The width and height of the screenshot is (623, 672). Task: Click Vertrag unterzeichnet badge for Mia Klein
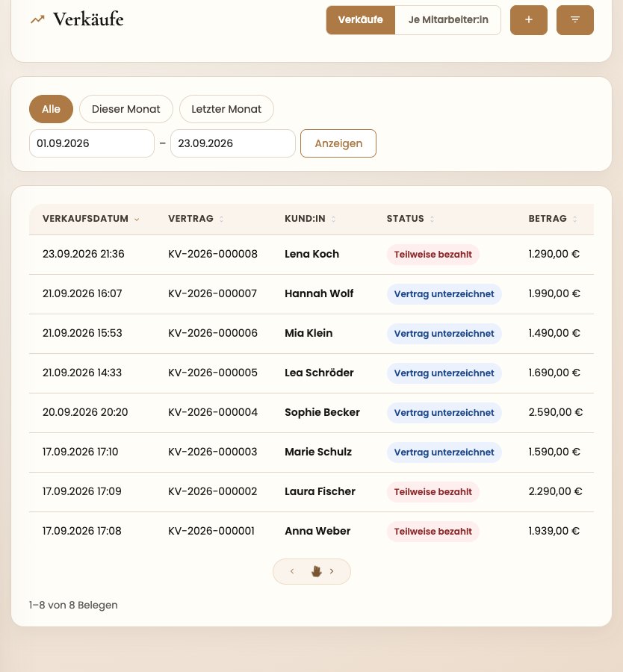pyautogui.click(x=444, y=334)
